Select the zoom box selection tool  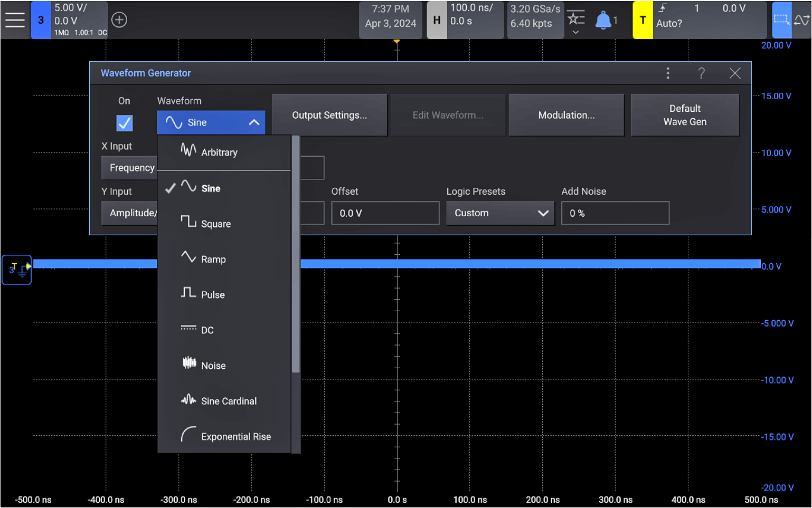[x=781, y=20]
